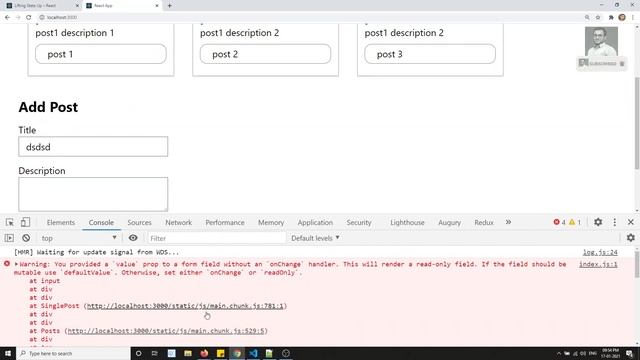Focus the console Filter field
The image size is (640, 360).
click(216, 238)
